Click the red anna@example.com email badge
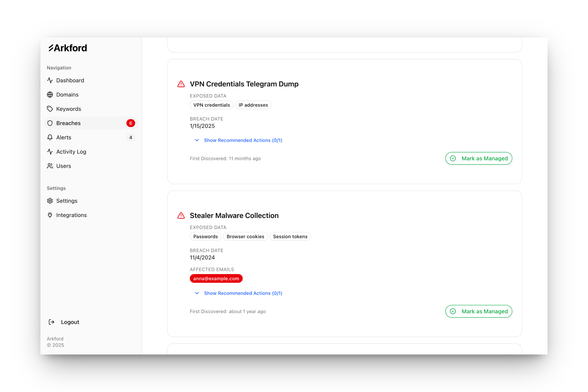 216,278
